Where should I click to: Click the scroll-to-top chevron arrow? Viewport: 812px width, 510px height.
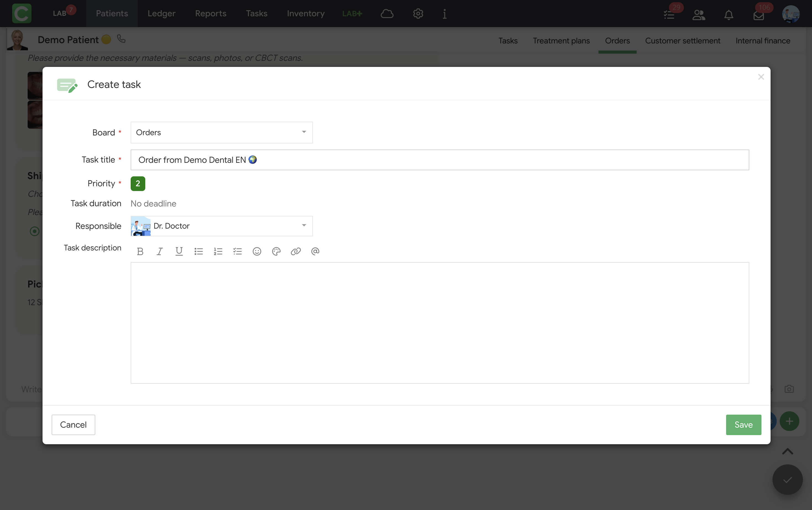tap(787, 451)
